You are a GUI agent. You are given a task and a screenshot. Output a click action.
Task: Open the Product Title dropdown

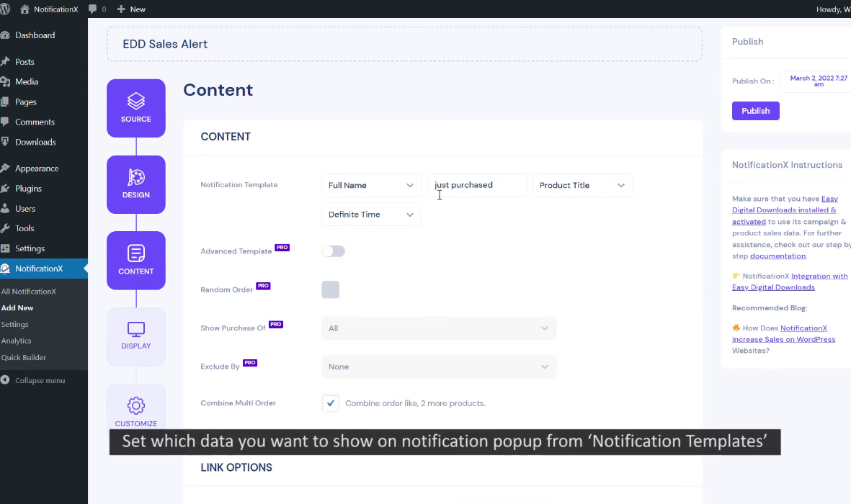coord(582,185)
